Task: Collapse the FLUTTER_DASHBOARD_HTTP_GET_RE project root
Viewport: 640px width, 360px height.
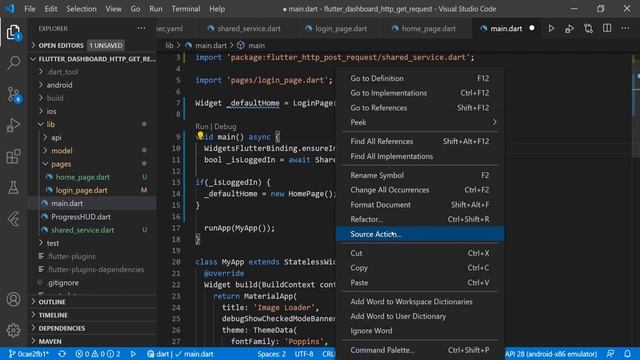Action: [93, 59]
